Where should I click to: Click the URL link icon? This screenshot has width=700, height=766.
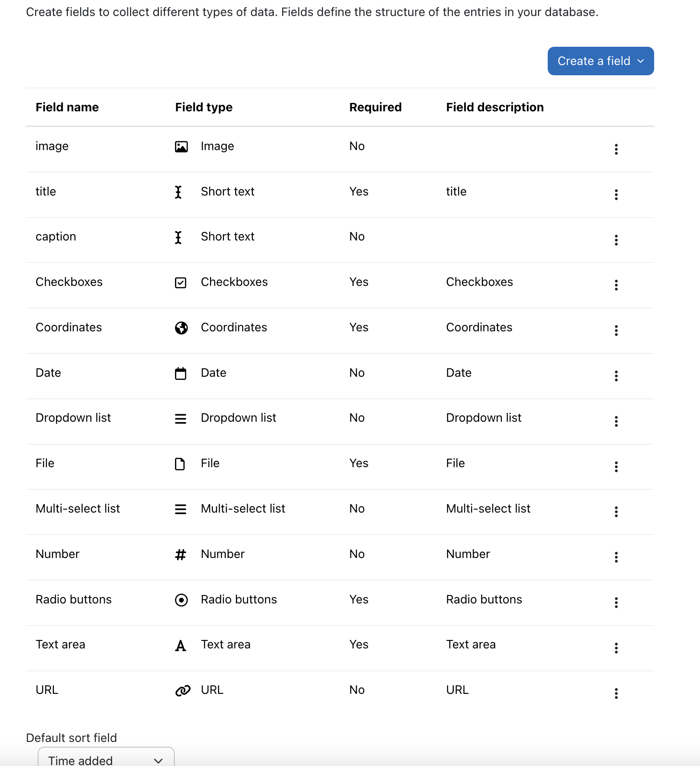point(183,690)
